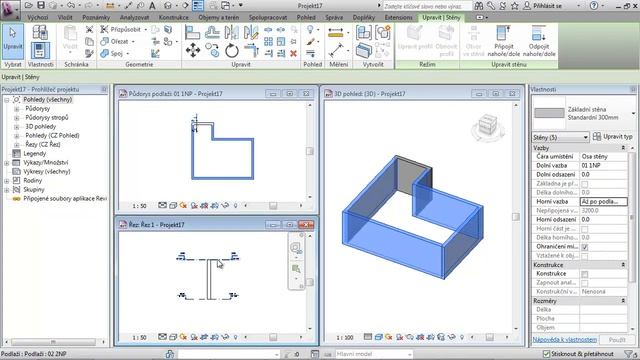Click the Nápověda k vlastnostem link
The image size is (640, 360).
(x=564, y=340)
